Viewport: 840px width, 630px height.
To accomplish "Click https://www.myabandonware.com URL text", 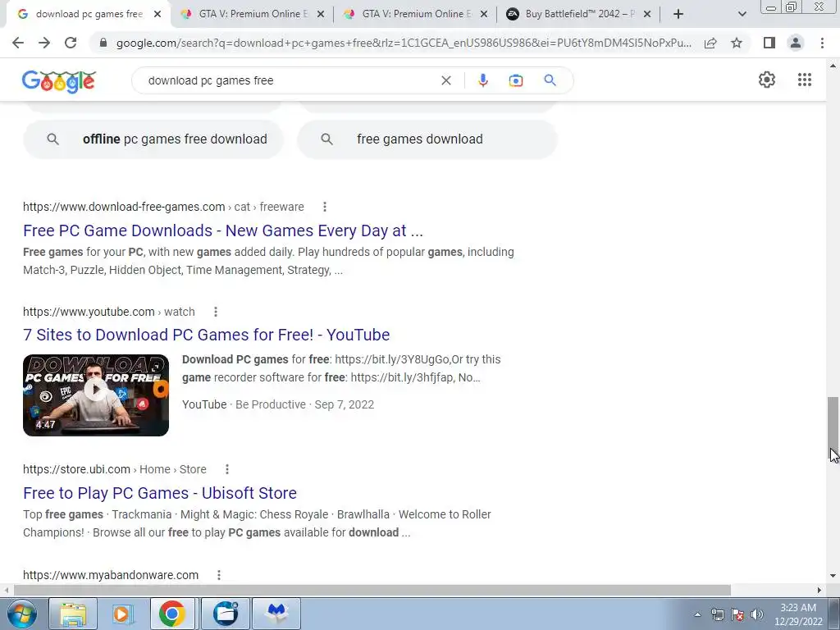I will click(x=111, y=575).
